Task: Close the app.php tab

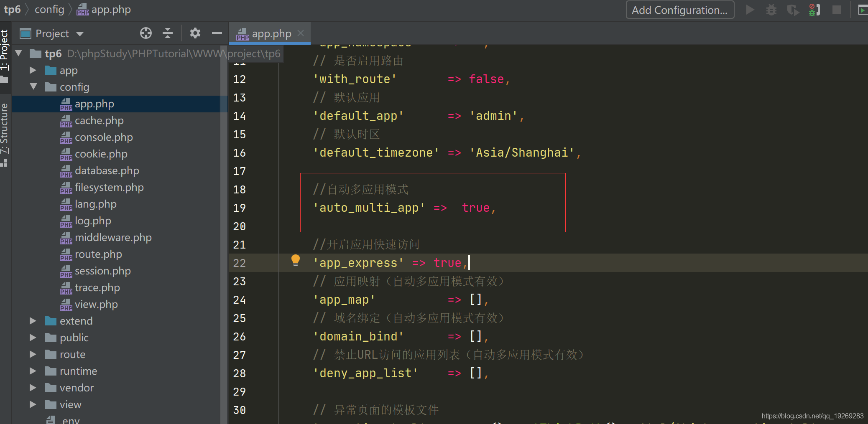Action: click(301, 33)
